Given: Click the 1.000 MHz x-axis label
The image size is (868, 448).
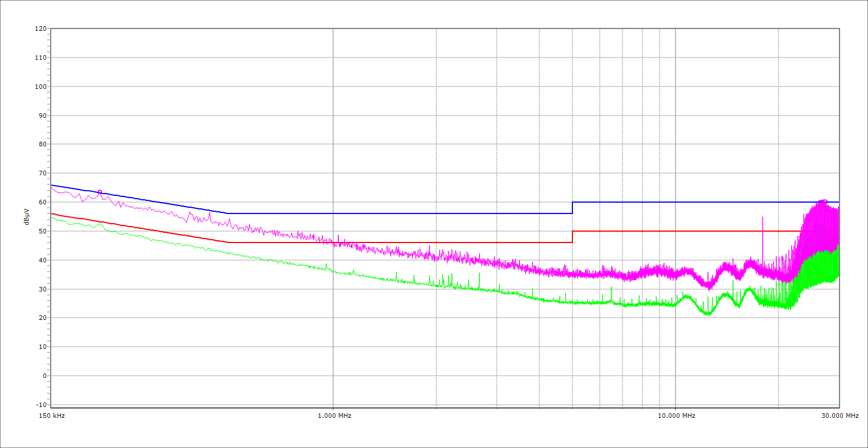Looking at the screenshot, I should pyautogui.click(x=334, y=416).
